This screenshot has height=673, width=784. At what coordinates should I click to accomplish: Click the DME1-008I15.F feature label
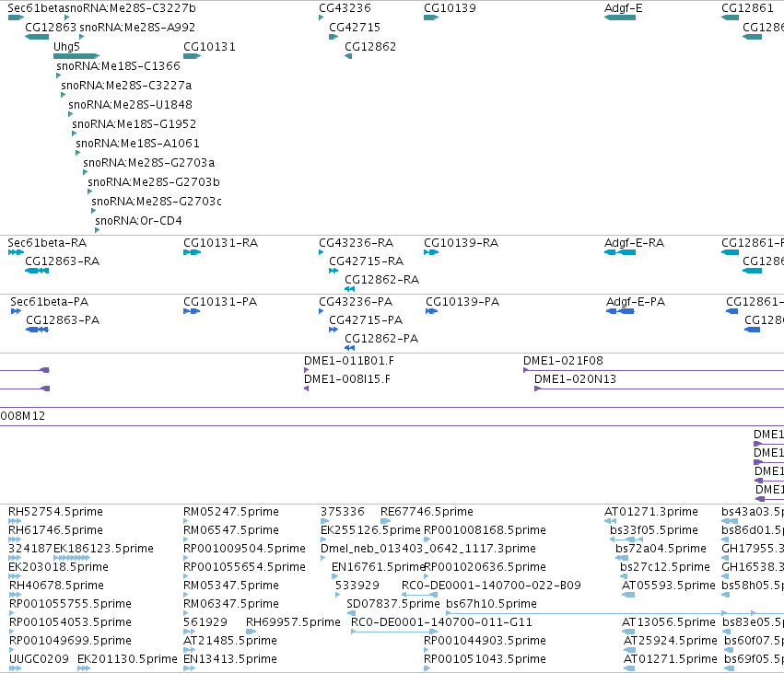coord(347,379)
